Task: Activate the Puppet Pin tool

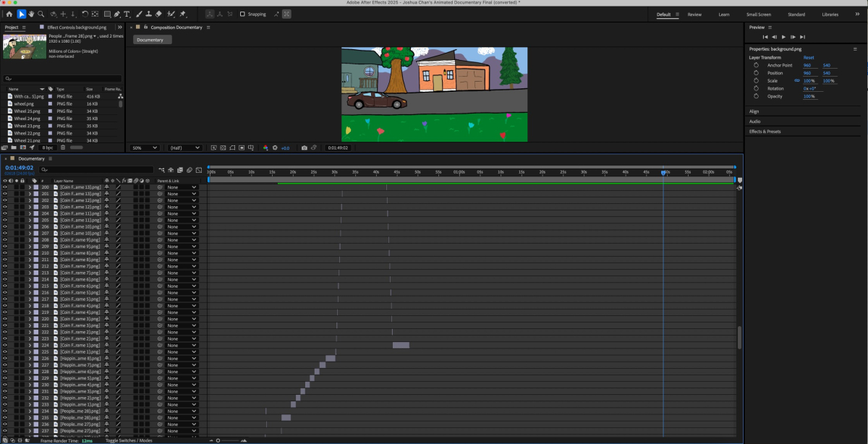Action: point(182,14)
